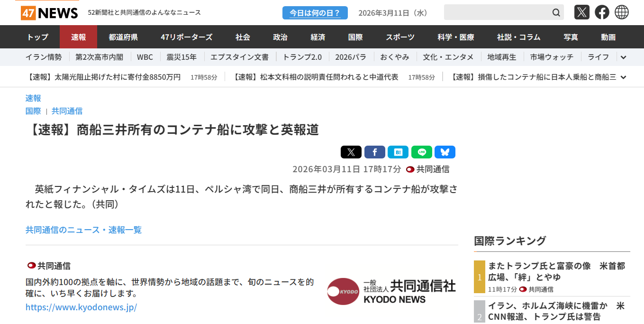Open 47リポーターズ section
644x324 pixels.
tap(186, 37)
